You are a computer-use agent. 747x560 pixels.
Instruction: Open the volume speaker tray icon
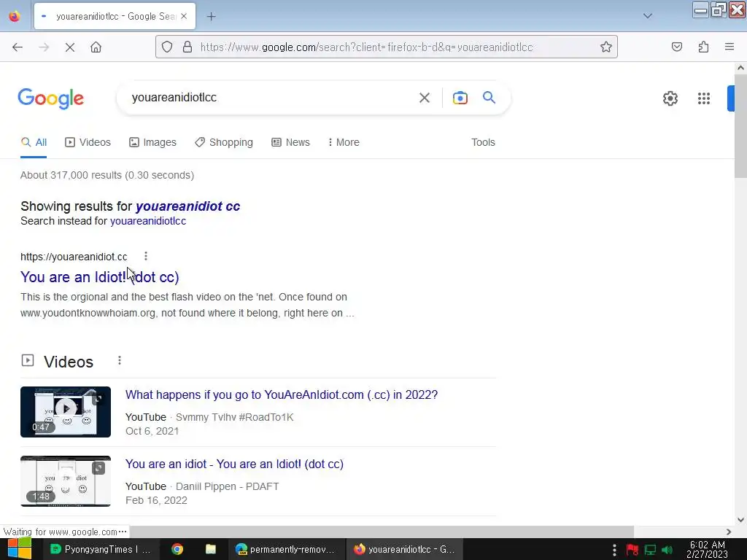[667, 550]
